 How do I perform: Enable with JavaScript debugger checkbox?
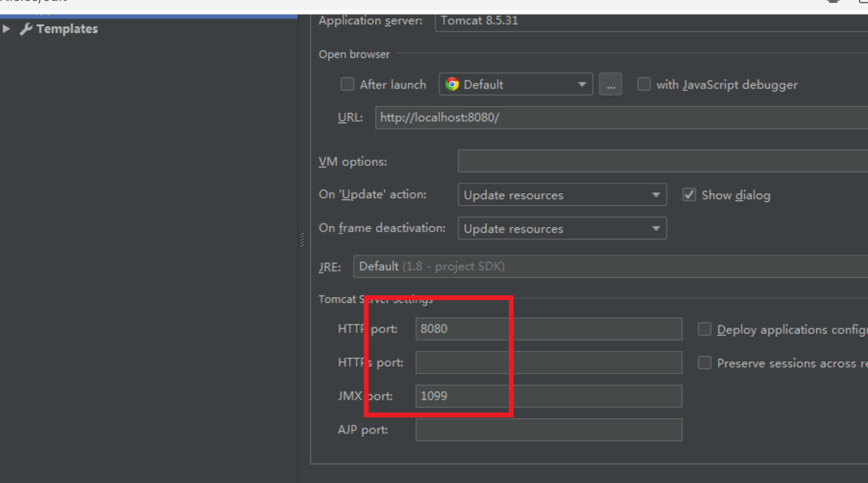[644, 85]
